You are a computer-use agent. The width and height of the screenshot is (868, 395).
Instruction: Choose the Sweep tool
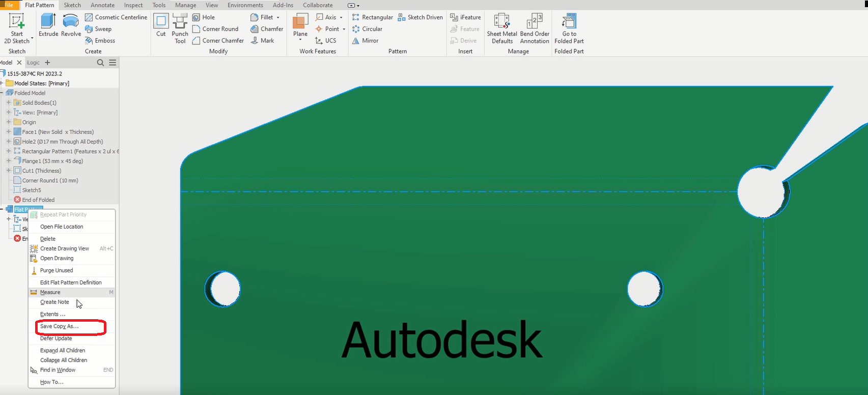click(98, 29)
